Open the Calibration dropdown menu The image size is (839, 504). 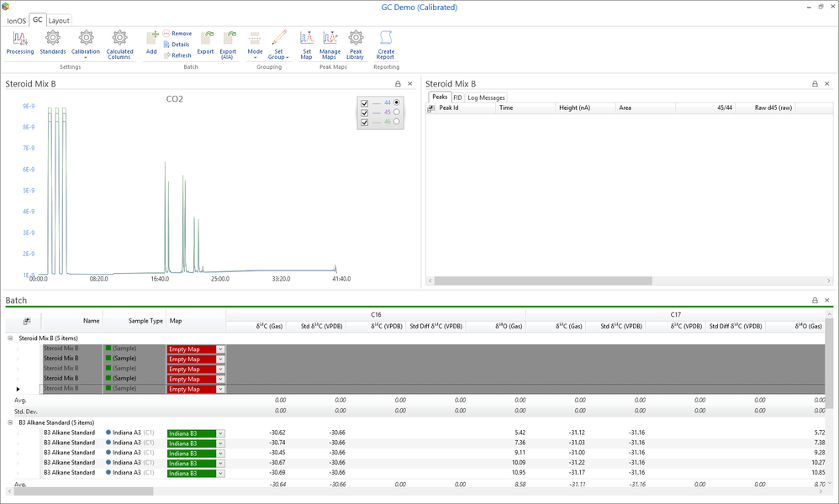[x=86, y=56]
